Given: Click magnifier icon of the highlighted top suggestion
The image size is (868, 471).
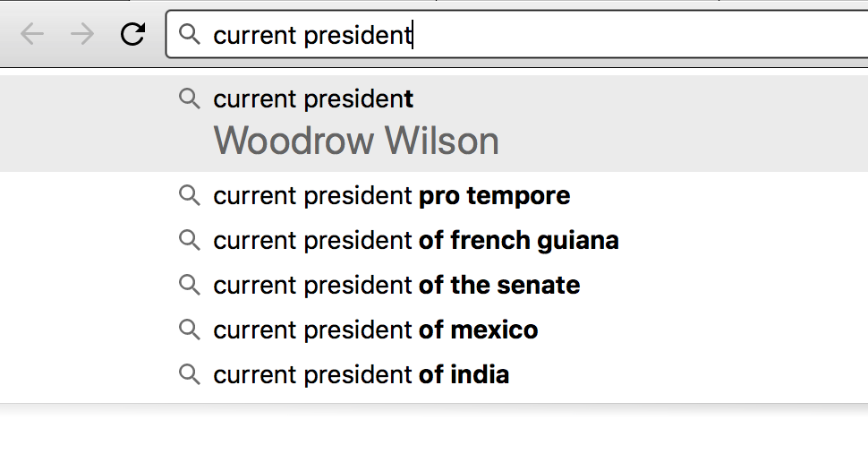Looking at the screenshot, I should (x=190, y=99).
